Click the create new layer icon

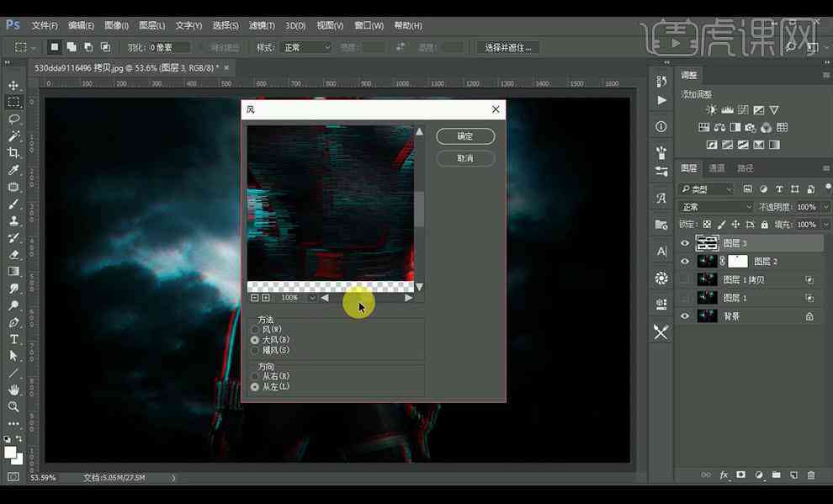point(793,475)
